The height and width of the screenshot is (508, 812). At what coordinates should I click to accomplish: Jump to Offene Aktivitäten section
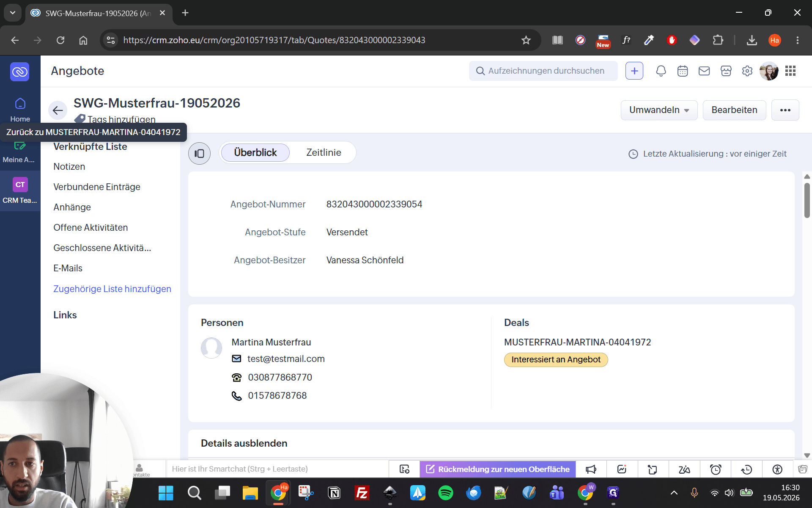click(91, 228)
